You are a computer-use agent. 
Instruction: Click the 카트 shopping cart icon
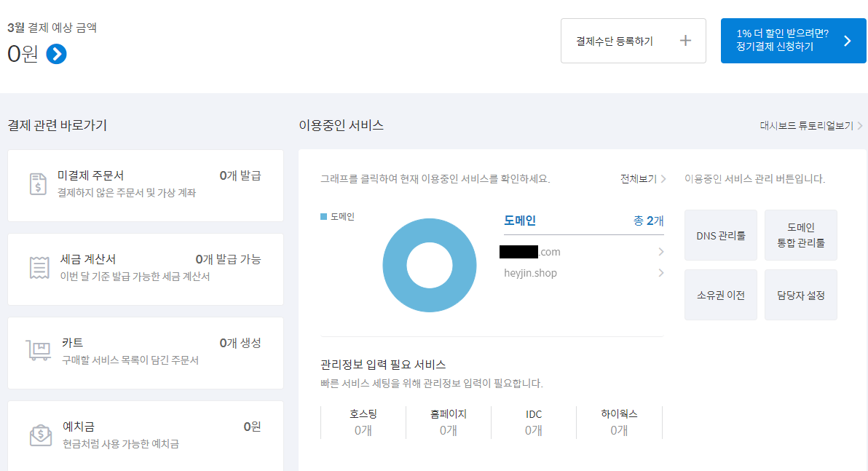[38, 351]
